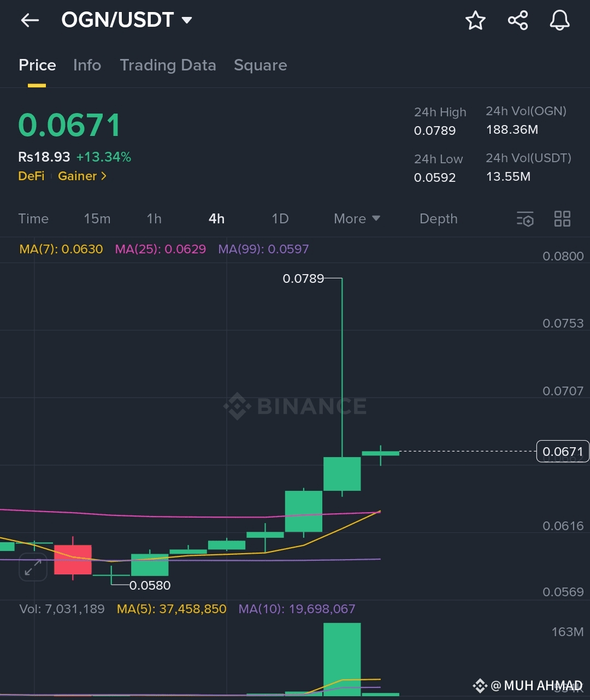The height and width of the screenshot is (700, 590).
Task: Tap the current price tag 0.0671 on axis
Action: (x=563, y=452)
